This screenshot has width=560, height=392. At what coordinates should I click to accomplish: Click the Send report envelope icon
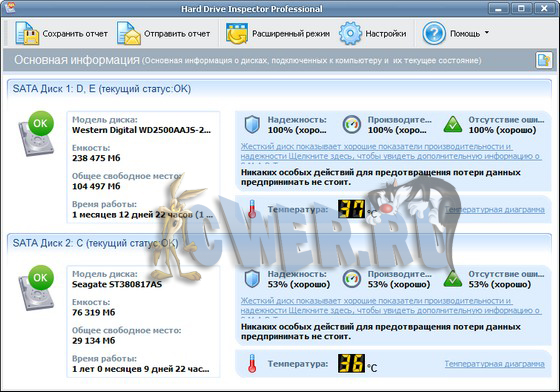coord(129,33)
